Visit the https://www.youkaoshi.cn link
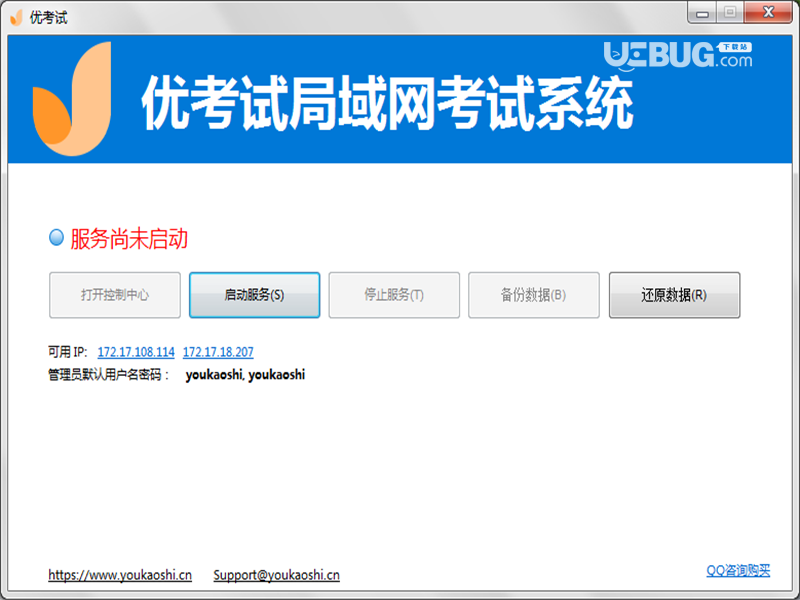800x600 pixels. 120,575
